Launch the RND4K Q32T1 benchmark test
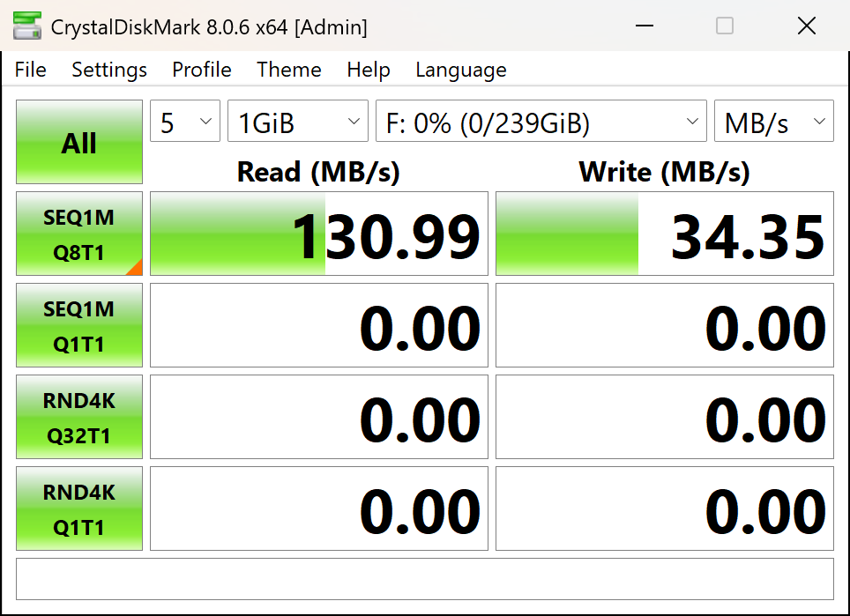This screenshot has height=616, width=850. click(x=78, y=417)
